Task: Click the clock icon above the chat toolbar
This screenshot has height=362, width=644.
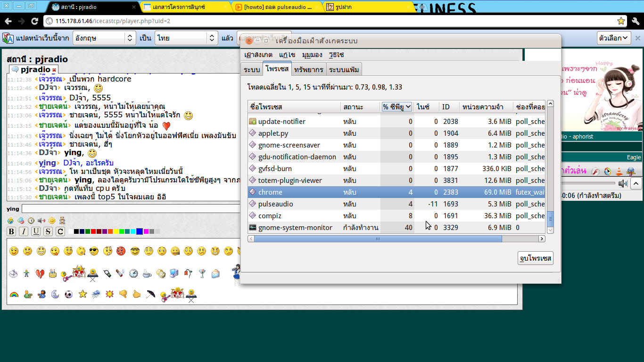Action: pos(31,220)
